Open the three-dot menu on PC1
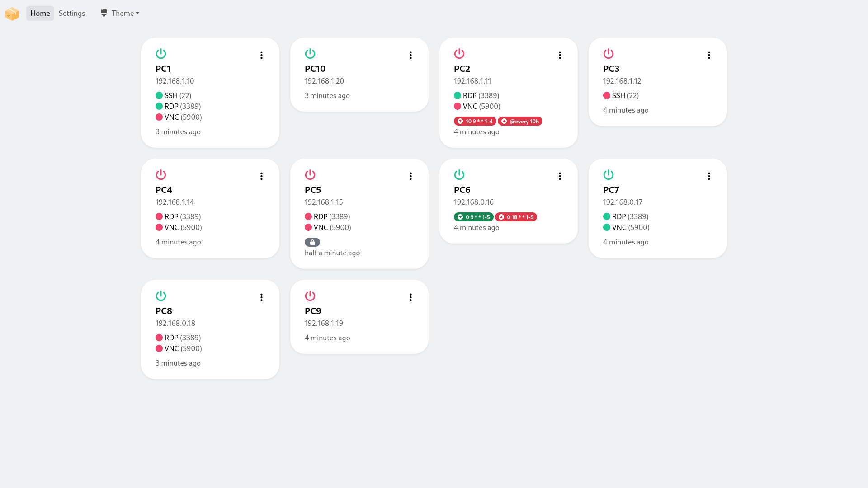868x488 pixels. click(x=261, y=55)
